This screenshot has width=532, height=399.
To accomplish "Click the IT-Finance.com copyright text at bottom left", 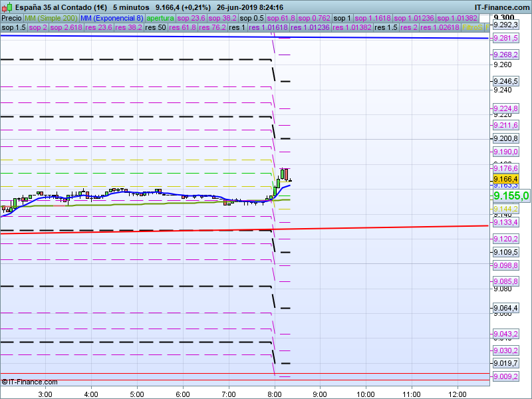I will pos(30,382).
